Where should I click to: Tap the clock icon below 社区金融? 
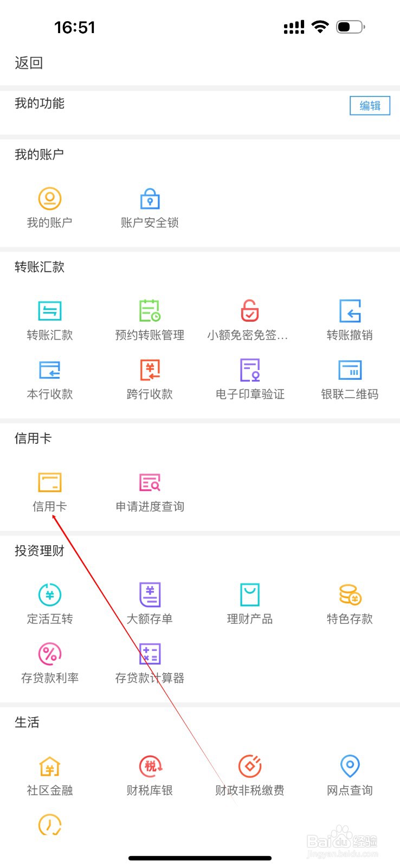tap(50, 825)
